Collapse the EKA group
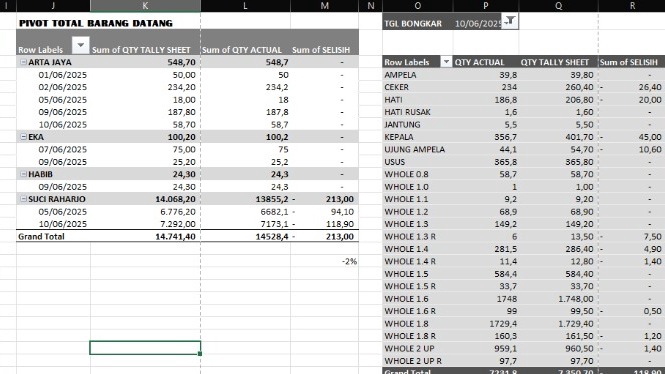Viewport: 665px width, 374px height. 23,137
